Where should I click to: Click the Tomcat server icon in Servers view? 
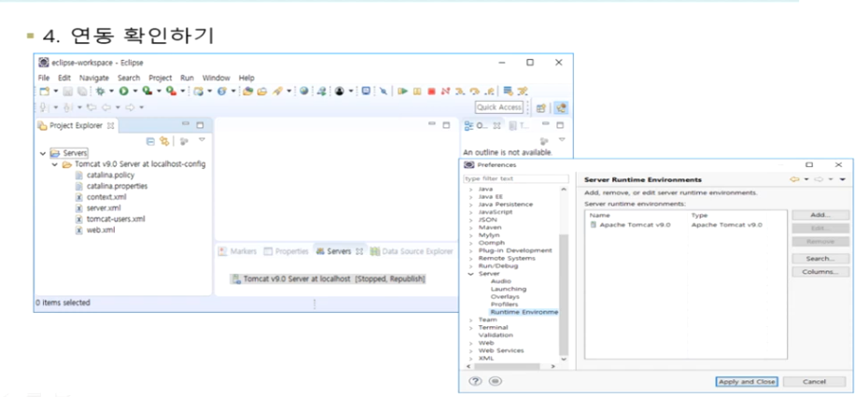point(236,279)
